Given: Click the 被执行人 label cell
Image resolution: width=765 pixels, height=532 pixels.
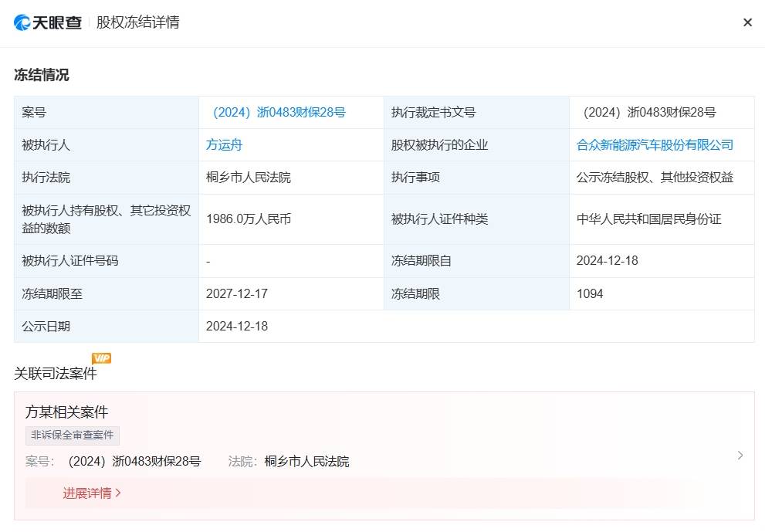Looking at the screenshot, I should tap(107, 145).
